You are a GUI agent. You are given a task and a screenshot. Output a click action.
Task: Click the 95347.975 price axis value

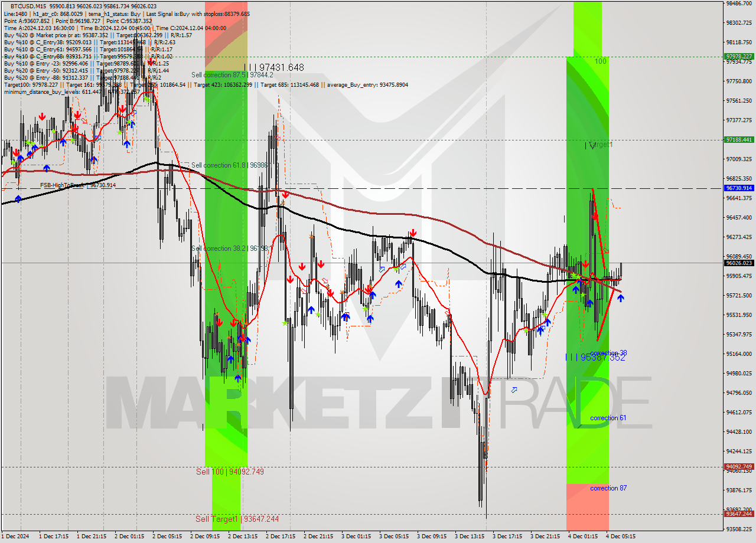[x=739, y=335]
